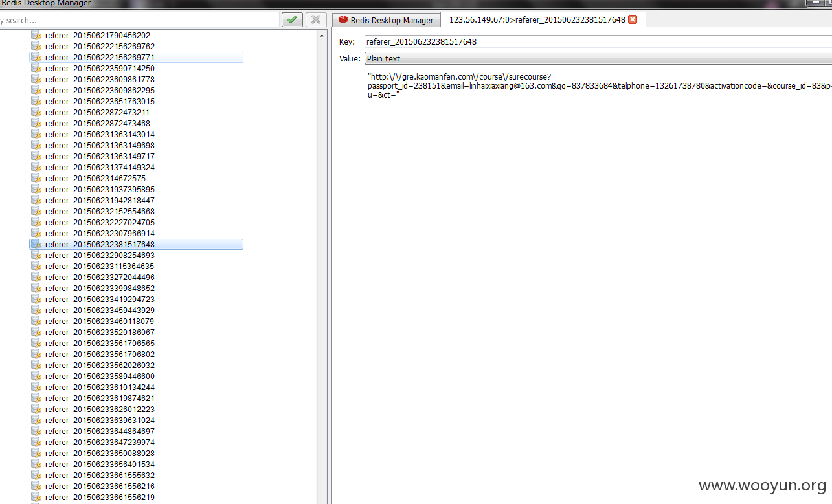
Task: Click key icon beside referer_201506233459443929
Action: point(36,311)
